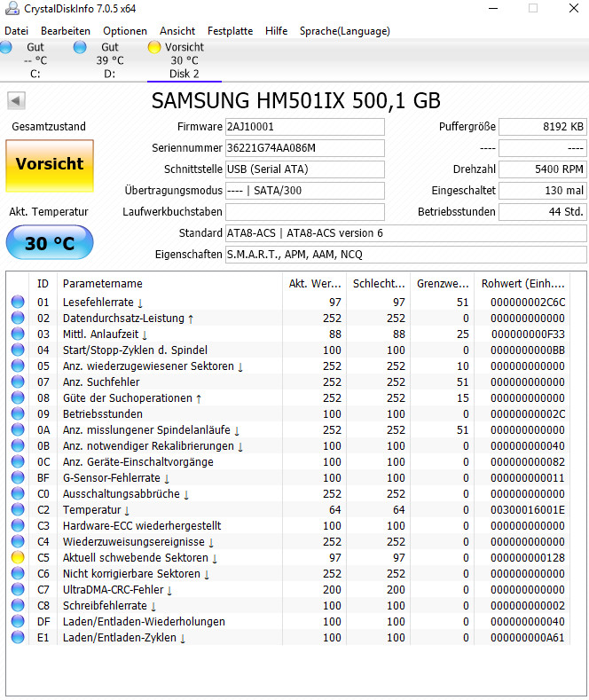Click status dot for Laden/Entladen-Wiederholungen row
The image size is (589, 700).
[18, 621]
